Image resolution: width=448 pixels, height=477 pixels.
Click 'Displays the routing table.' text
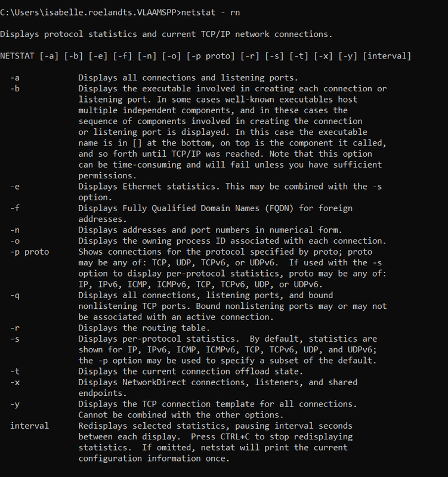click(x=144, y=328)
